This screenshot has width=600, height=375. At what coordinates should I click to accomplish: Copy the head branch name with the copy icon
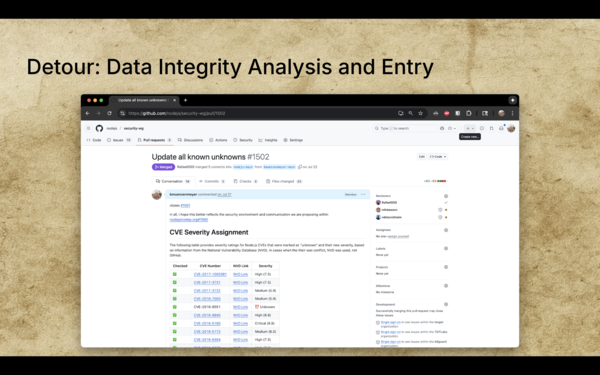tap(300, 167)
